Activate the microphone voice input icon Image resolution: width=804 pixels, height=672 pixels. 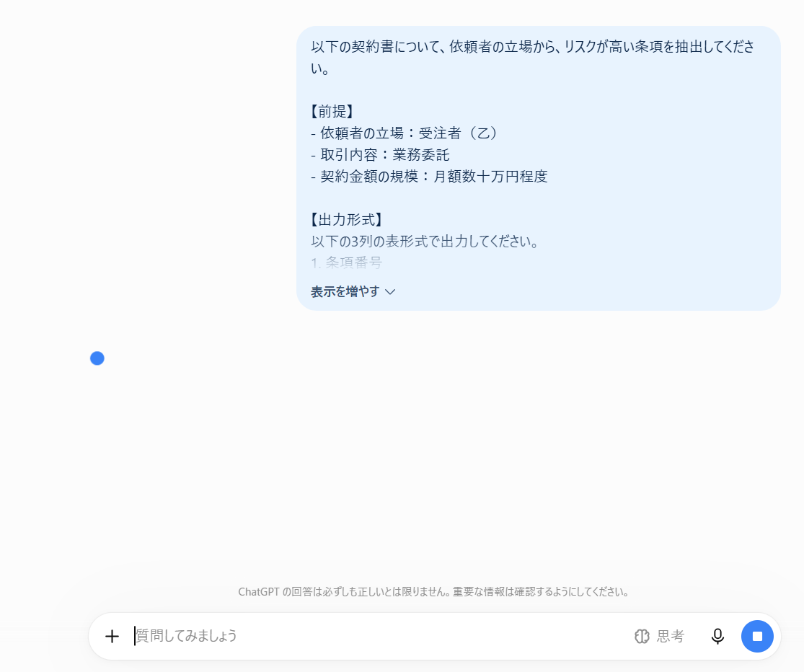click(x=717, y=636)
